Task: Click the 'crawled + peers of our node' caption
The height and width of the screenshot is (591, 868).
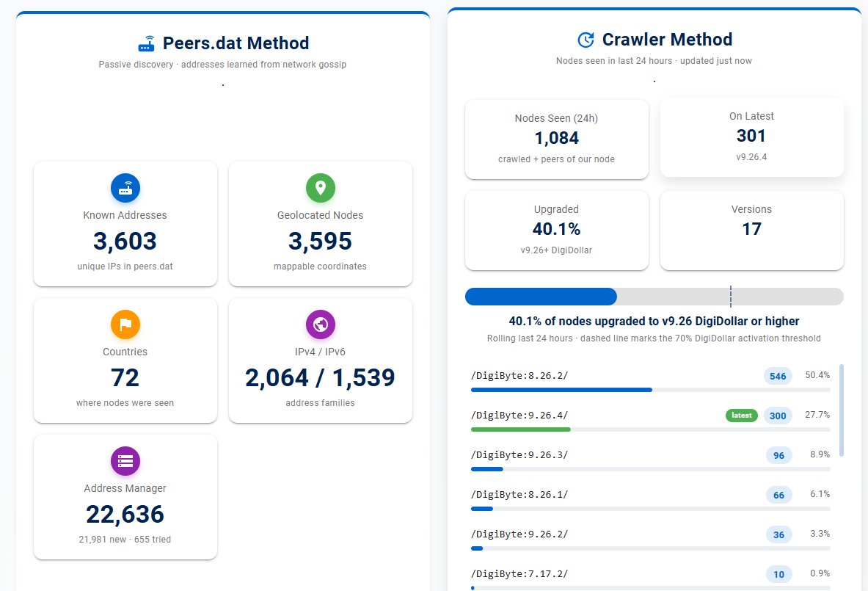Action: [556, 159]
